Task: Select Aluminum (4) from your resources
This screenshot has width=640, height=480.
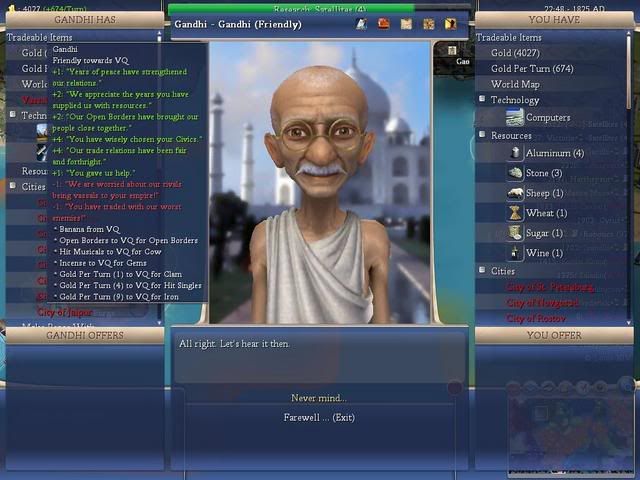Action: click(x=555, y=153)
